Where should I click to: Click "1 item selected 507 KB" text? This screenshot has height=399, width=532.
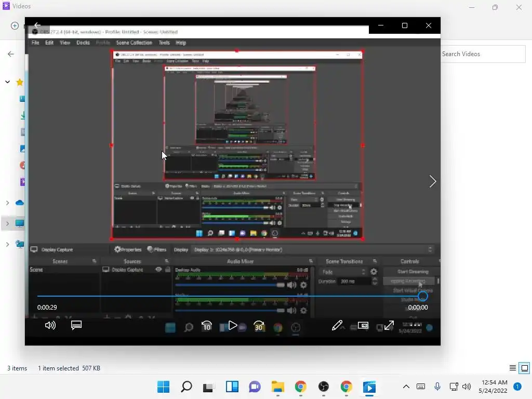pyautogui.click(x=69, y=368)
